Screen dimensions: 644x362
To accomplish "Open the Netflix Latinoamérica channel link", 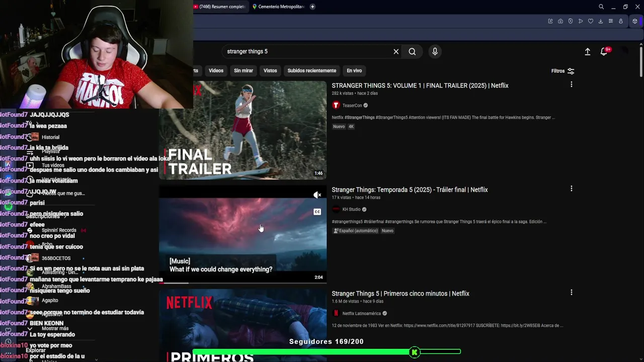I will pos(361,313).
